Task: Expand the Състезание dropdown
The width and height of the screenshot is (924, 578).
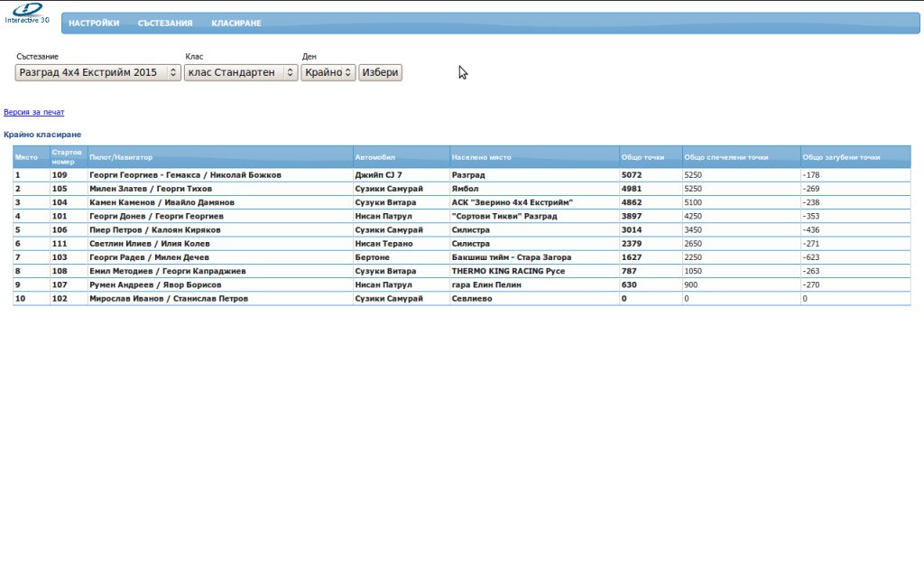Action: point(98,72)
